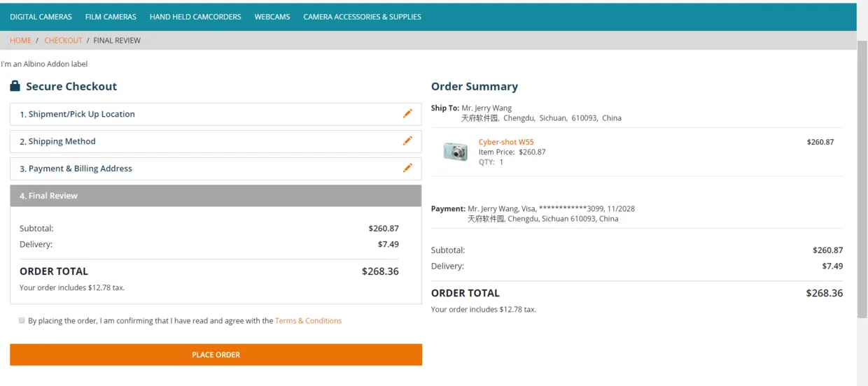Click the Checkout breadcrumb link
Image resolution: width=868 pixels, height=386 pixels.
point(63,41)
